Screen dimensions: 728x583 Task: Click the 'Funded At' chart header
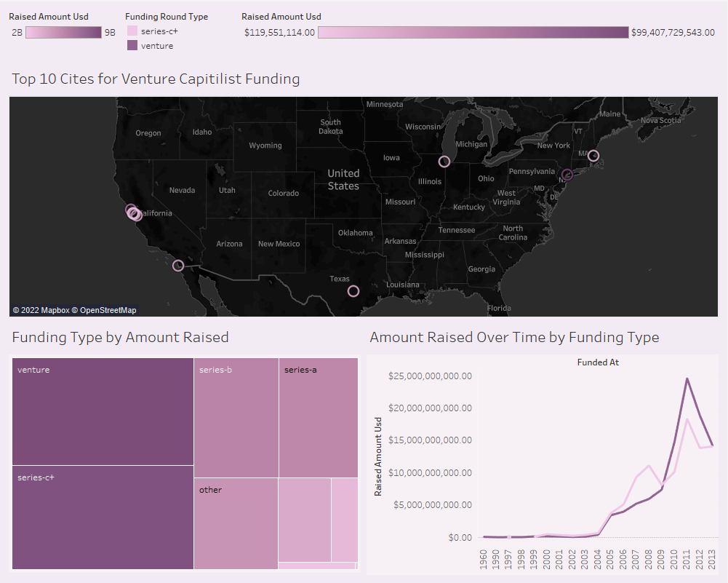pyautogui.click(x=598, y=362)
